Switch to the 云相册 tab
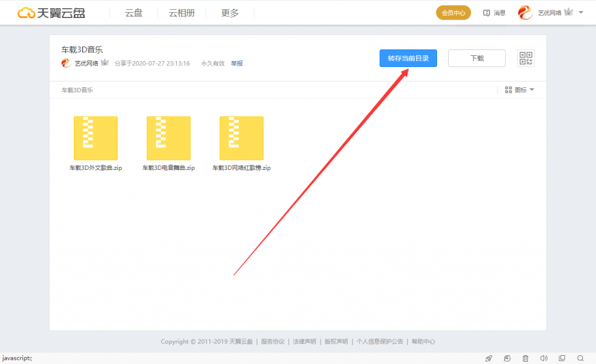The height and width of the screenshot is (364, 596). (181, 12)
